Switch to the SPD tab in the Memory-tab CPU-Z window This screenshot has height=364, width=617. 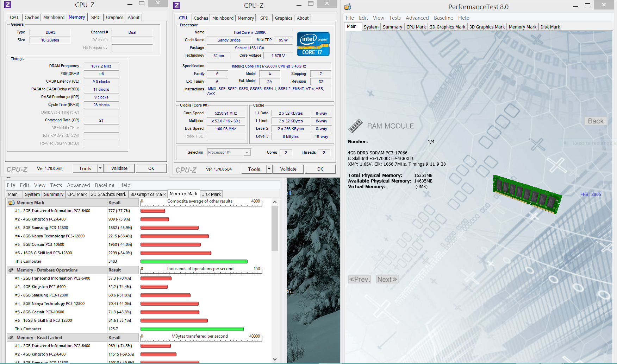95,17
